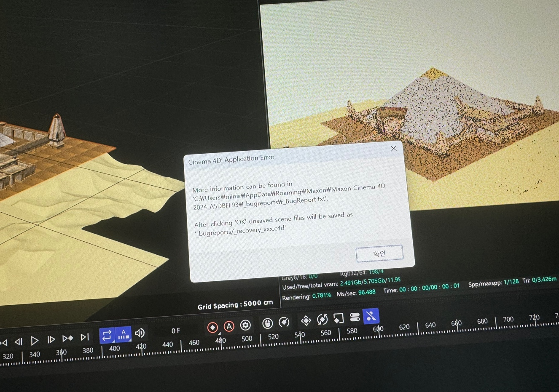Click the current frame field showing 0 F
The height and width of the screenshot is (392, 559).
pyautogui.click(x=176, y=331)
